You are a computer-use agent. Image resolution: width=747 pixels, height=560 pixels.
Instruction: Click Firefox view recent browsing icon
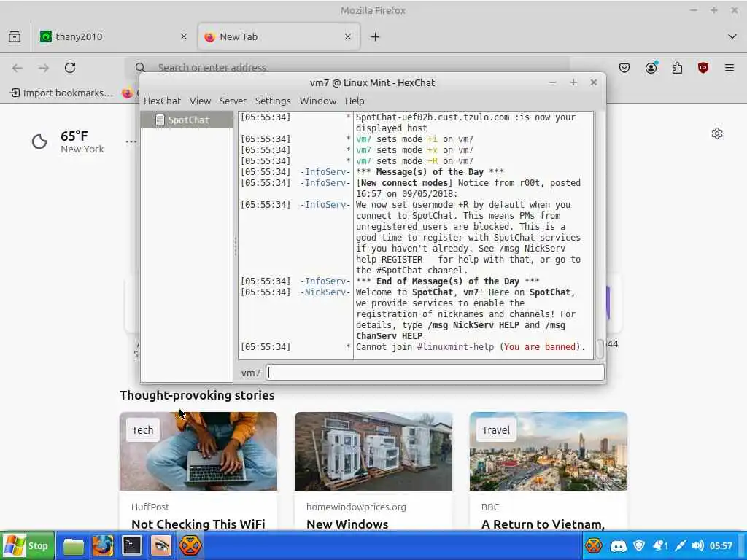pos(15,36)
